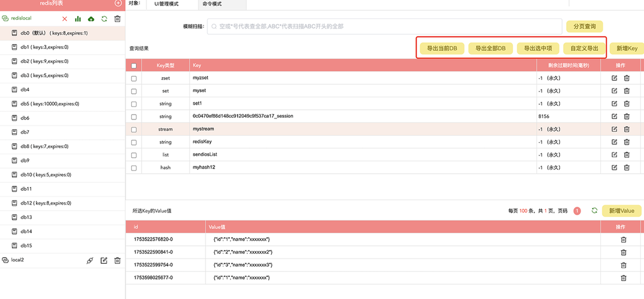Screen dimensions: 644x299
Task: Edit the mystream key
Action: 615,129
